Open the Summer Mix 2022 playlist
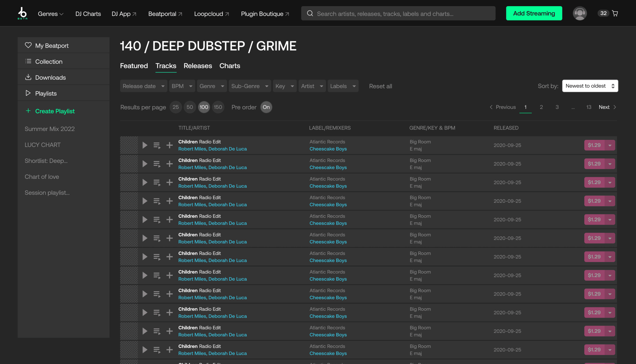636x364 pixels. click(x=50, y=129)
